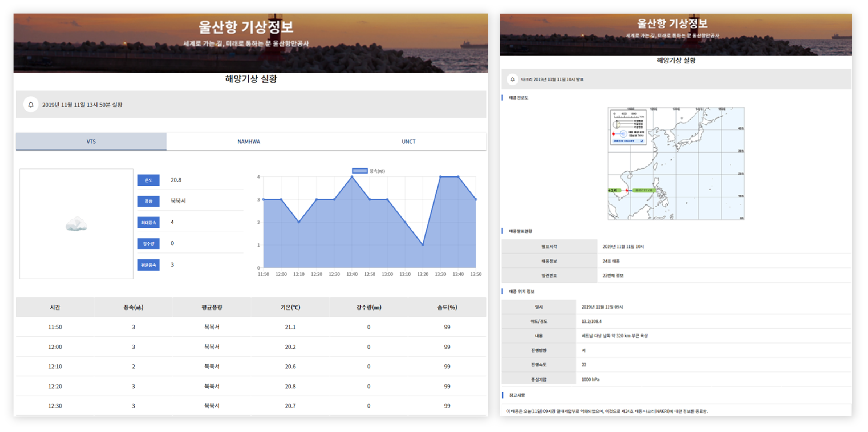This screenshot has width=868, height=432.
Task: Select the blue 평균풍속 label badge
Action: tap(148, 265)
